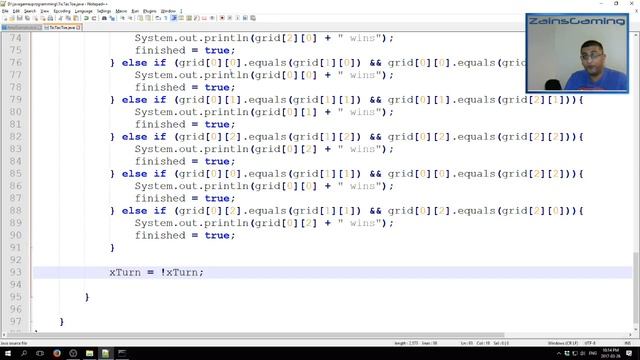Click the vertical scrollbar thumb
This screenshot has width=640, height=360.
636,289
